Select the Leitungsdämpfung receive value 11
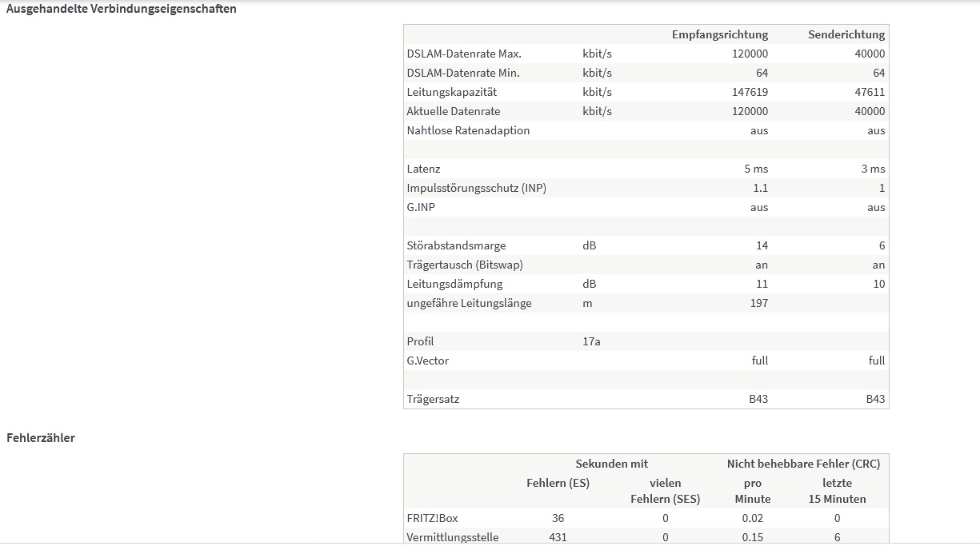 [762, 284]
